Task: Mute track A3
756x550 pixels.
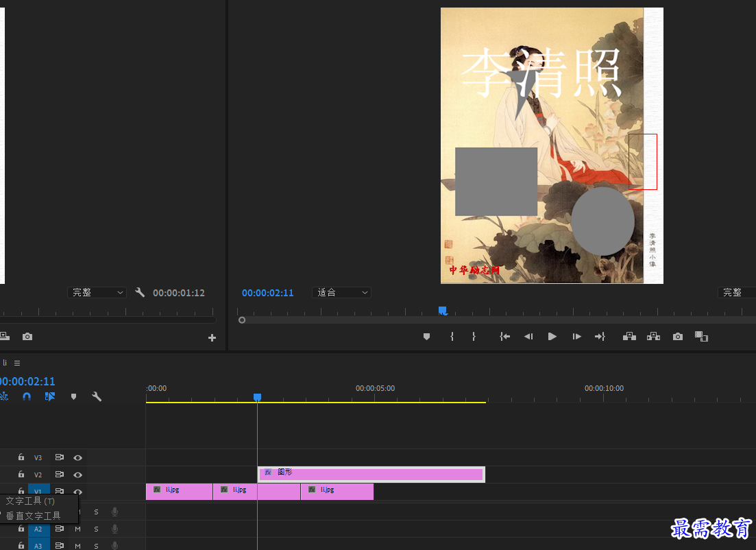Action: point(77,546)
